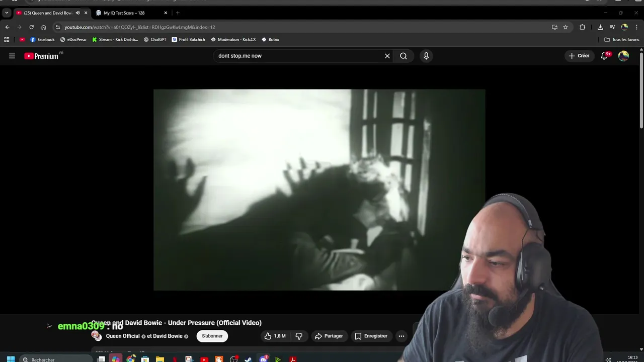
Task: Save video with the Enregistrer button
Action: coord(371,336)
